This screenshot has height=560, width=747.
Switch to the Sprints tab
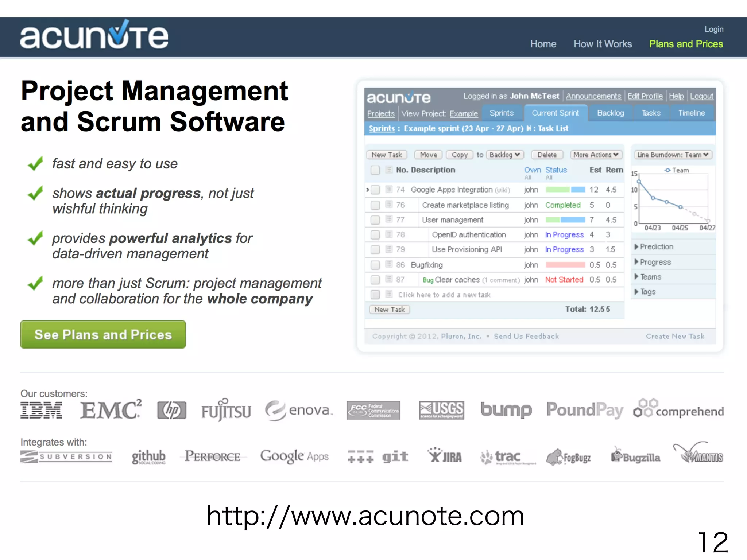pyautogui.click(x=502, y=113)
